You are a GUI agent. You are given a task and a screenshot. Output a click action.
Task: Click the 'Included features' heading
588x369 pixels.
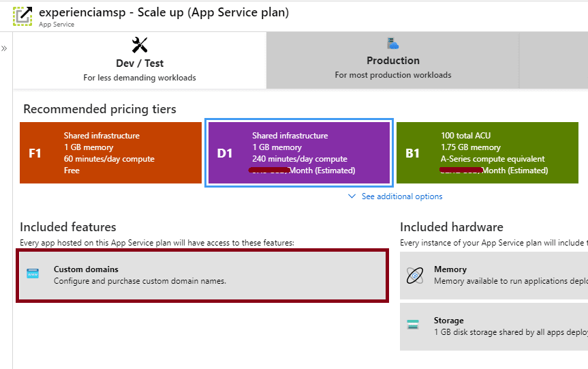pos(68,227)
